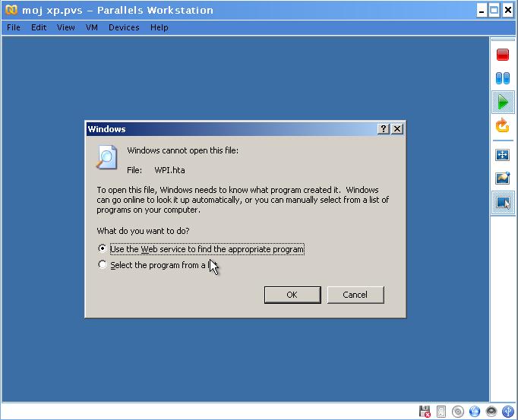Image resolution: width=518 pixels, height=420 pixels.
Task: Click the Cancel button
Action: point(355,295)
